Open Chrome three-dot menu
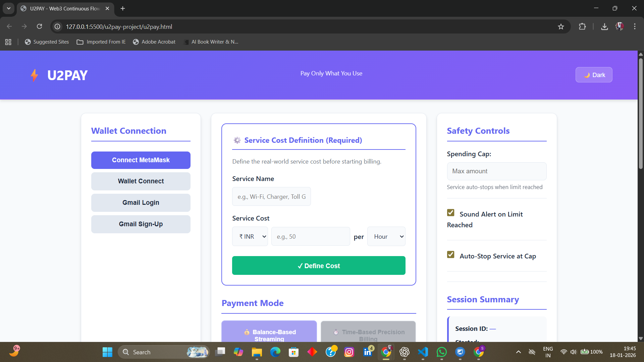 pos(635,26)
